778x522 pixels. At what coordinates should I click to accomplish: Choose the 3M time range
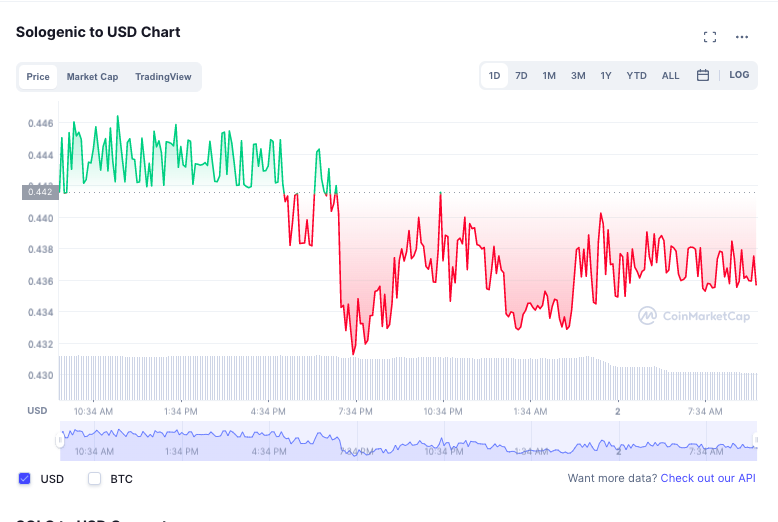coord(578,75)
